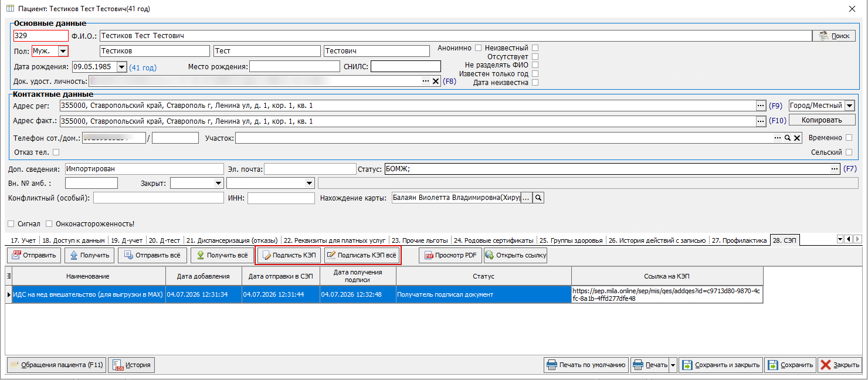This screenshot has height=380, width=868.
Task: Click Подписать КЭП signing button
Action: pyautogui.click(x=289, y=255)
